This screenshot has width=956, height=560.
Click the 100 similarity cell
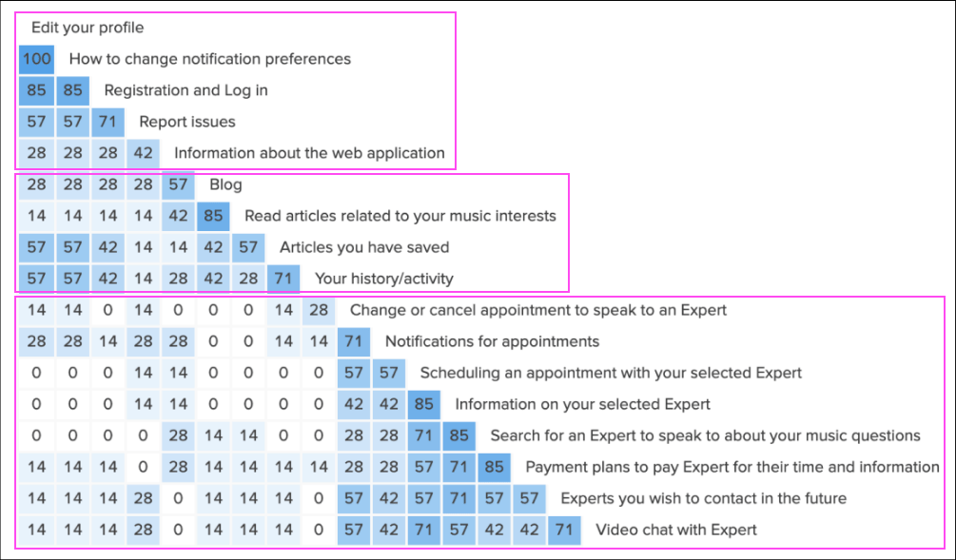[x=36, y=59]
